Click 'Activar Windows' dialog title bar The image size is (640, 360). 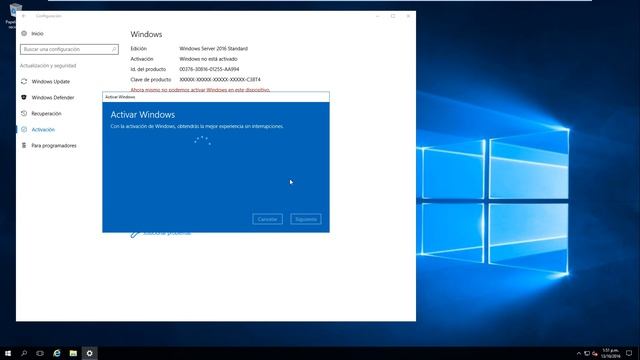[x=216, y=97]
